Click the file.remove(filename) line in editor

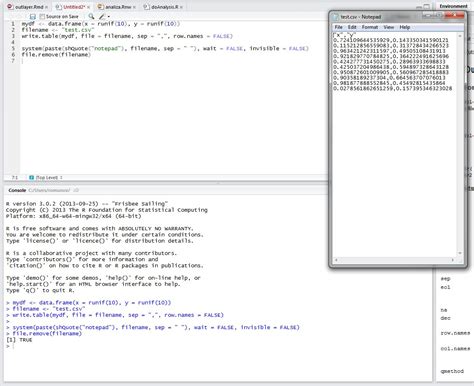[x=56, y=55]
